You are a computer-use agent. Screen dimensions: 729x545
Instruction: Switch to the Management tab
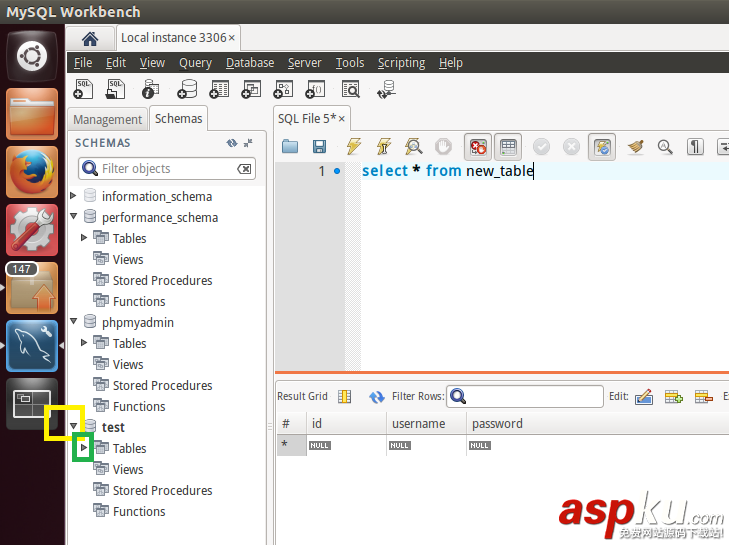107,120
